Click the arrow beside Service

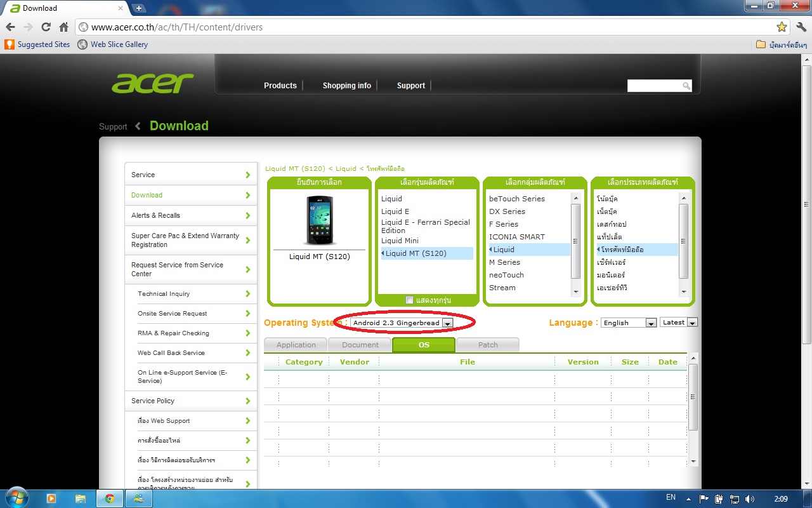coord(247,175)
